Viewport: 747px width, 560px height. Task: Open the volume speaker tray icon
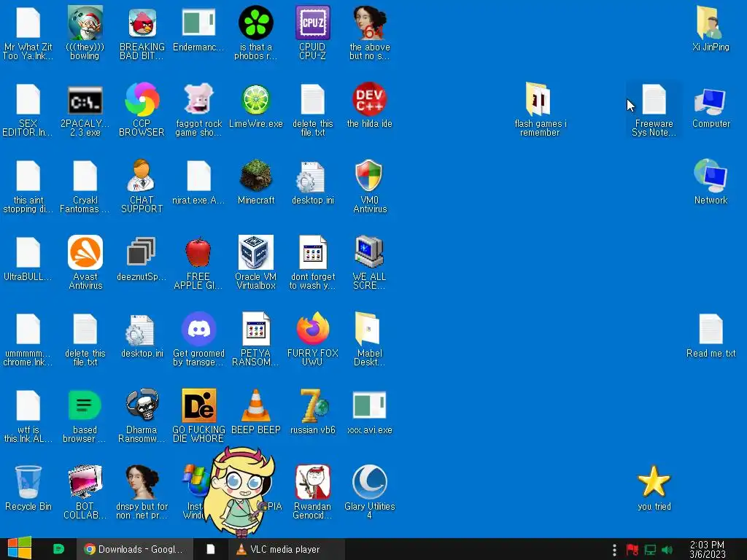(x=667, y=550)
